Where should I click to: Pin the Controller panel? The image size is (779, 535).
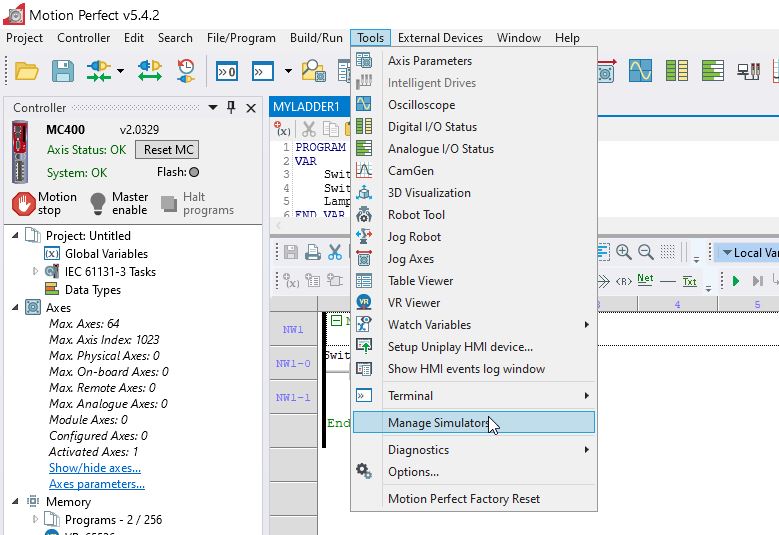point(231,107)
